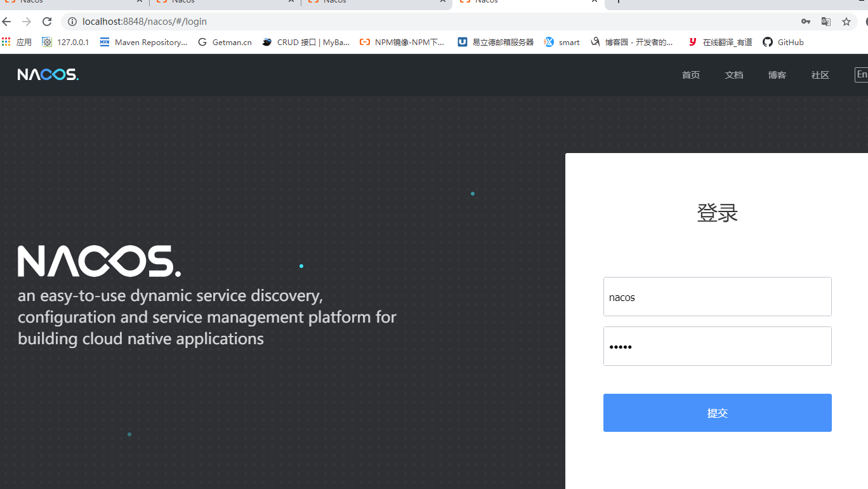Open the 在线翻译_有道 bookmark

(720, 43)
